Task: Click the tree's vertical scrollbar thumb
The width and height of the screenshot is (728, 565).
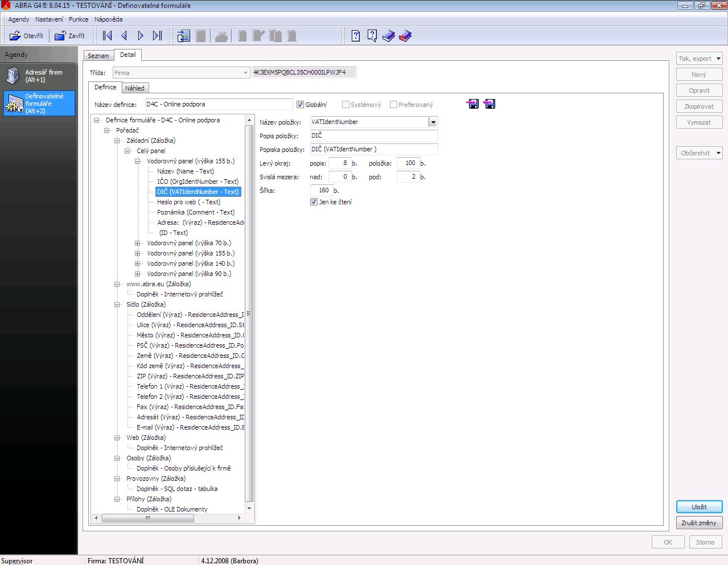Action: click(249, 314)
